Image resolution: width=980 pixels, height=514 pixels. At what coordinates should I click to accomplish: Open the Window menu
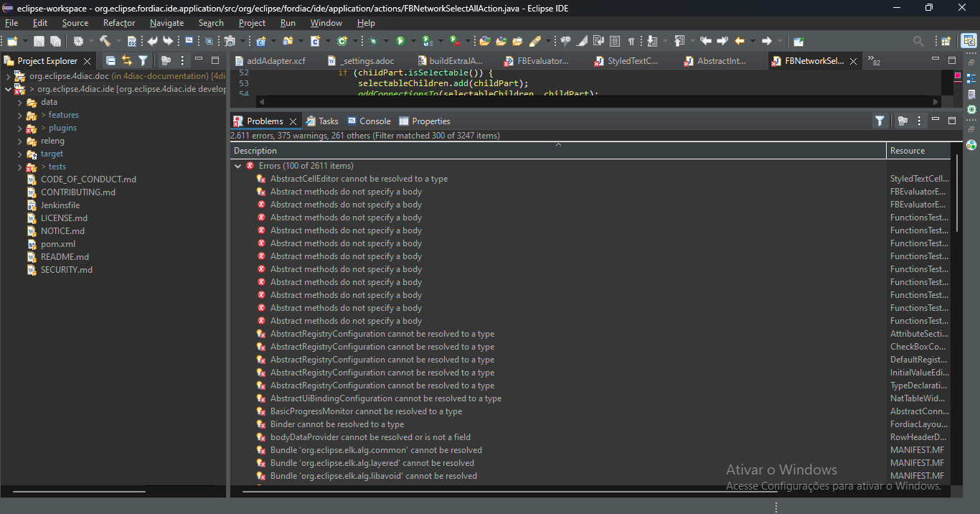[326, 23]
